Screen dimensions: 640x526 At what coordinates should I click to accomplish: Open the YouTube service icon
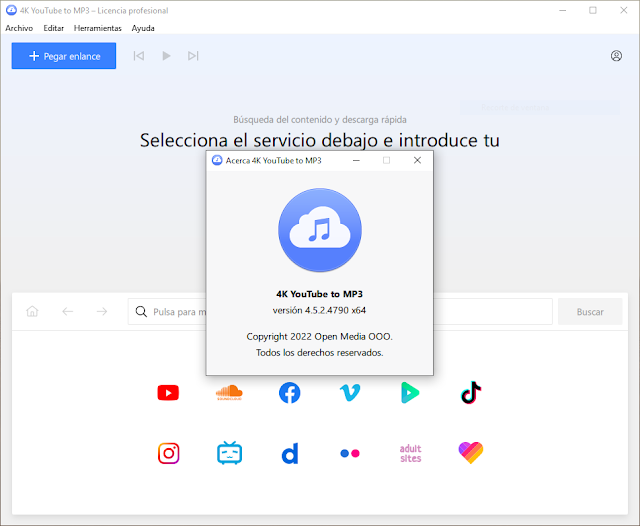(168, 393)
